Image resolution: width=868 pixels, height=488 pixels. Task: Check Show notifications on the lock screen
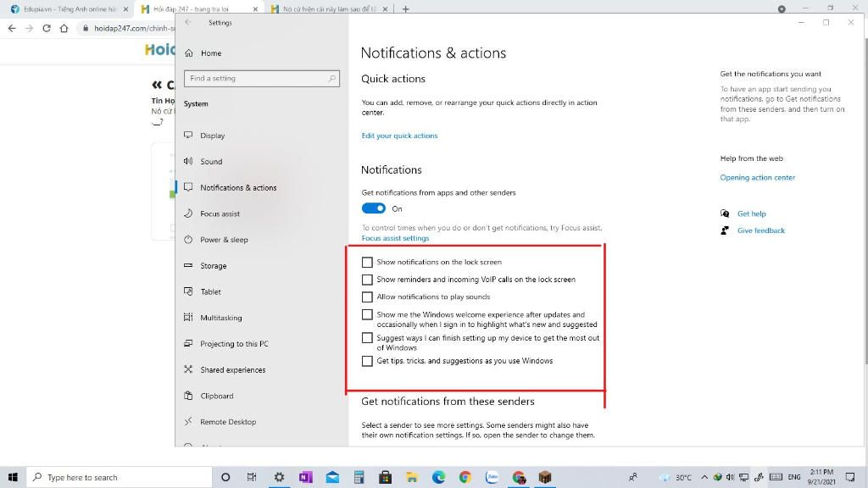click(367, 263)
